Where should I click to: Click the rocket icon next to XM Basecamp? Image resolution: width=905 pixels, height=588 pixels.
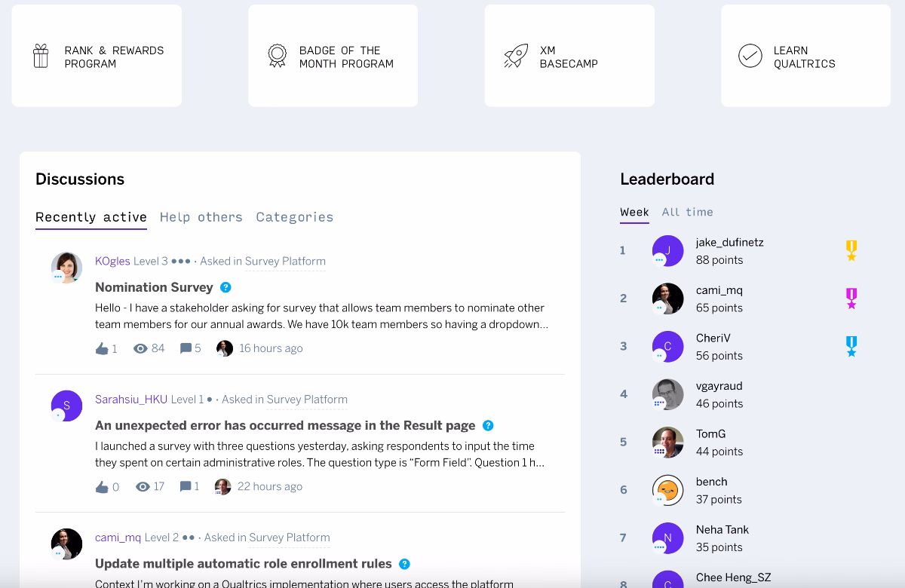[x=514, y=56]
